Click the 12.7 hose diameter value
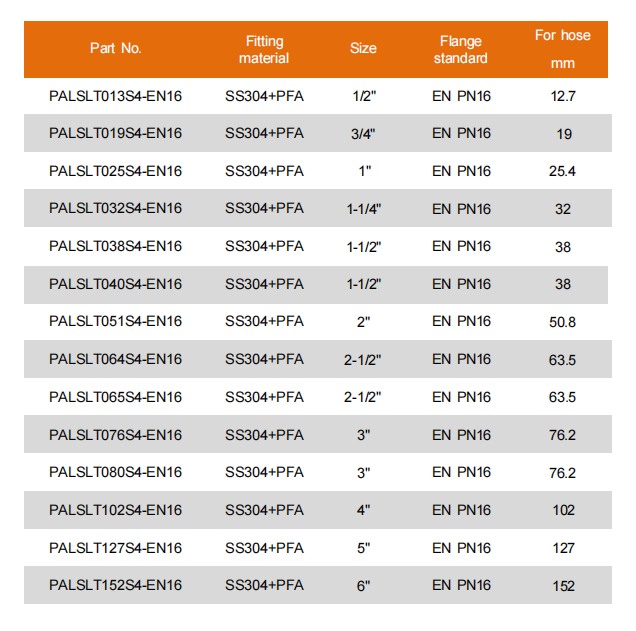 coord(563,96)
